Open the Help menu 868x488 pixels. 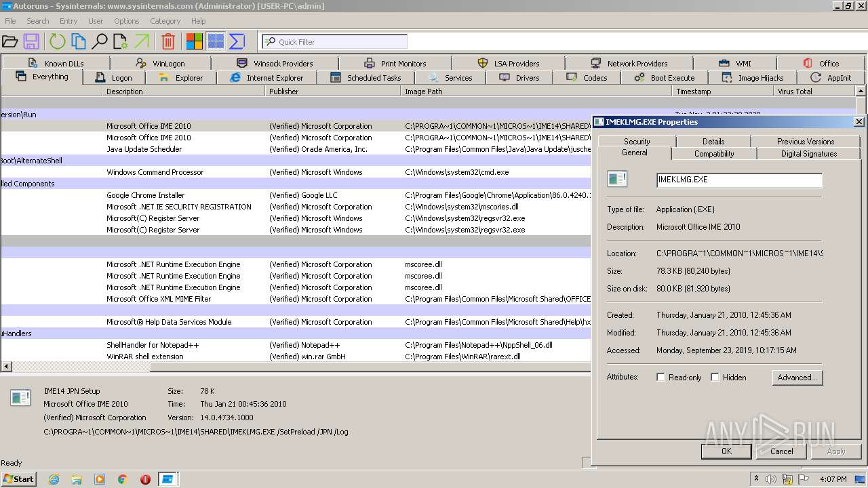199,21
